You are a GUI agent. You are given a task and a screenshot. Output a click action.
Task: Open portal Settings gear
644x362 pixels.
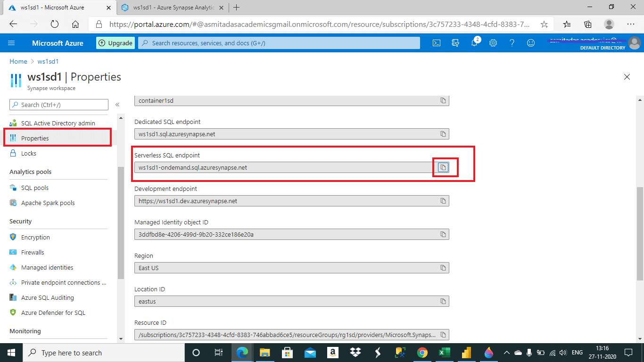click(x=493, y=43)
